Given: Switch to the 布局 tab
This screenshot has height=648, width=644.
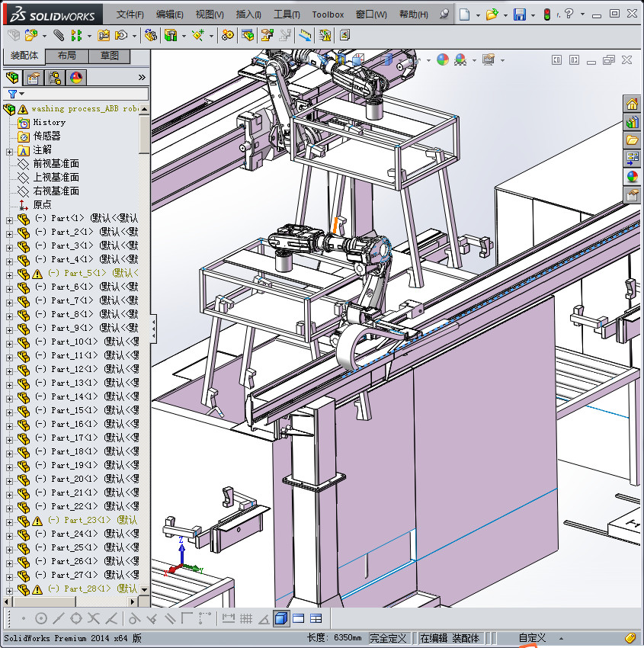Looking at the screenshot, I should pos(67,56).
